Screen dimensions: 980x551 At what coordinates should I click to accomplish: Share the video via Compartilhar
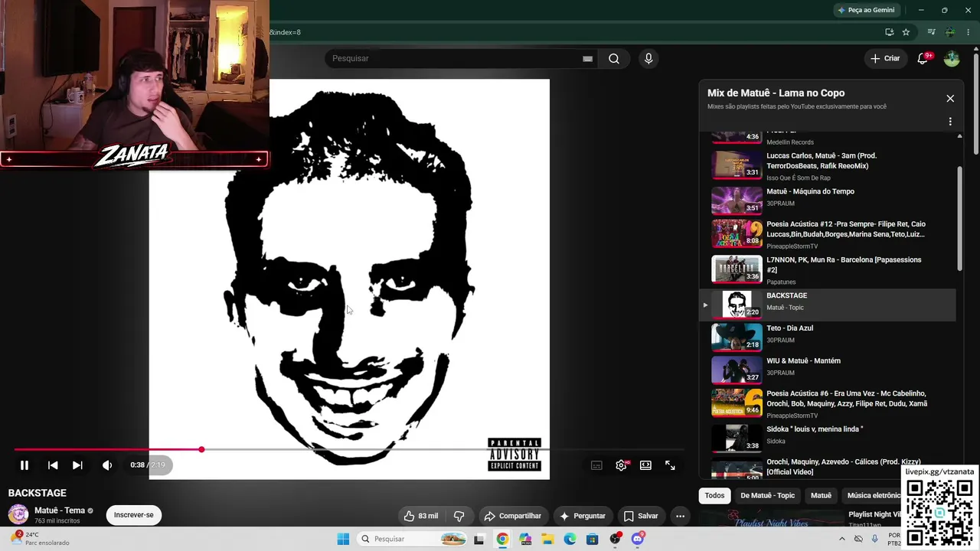513,516
